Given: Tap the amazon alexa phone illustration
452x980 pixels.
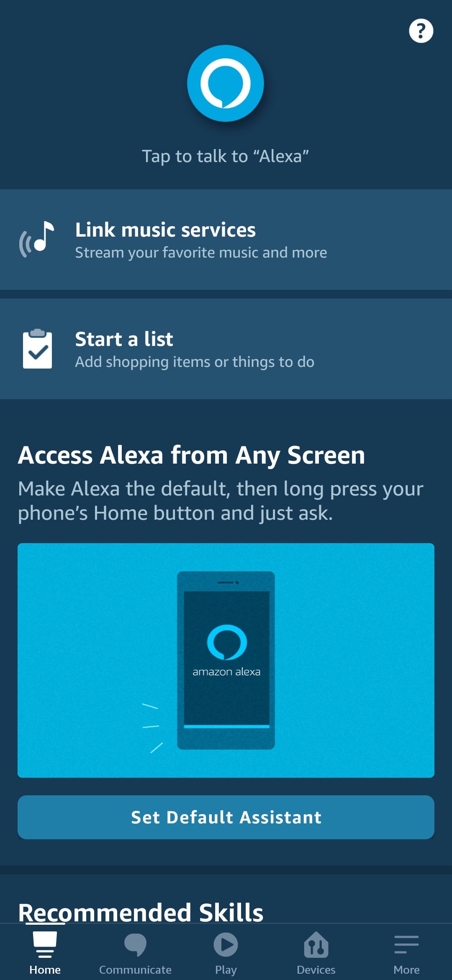Looking at the screenshot, I should 226,660.
